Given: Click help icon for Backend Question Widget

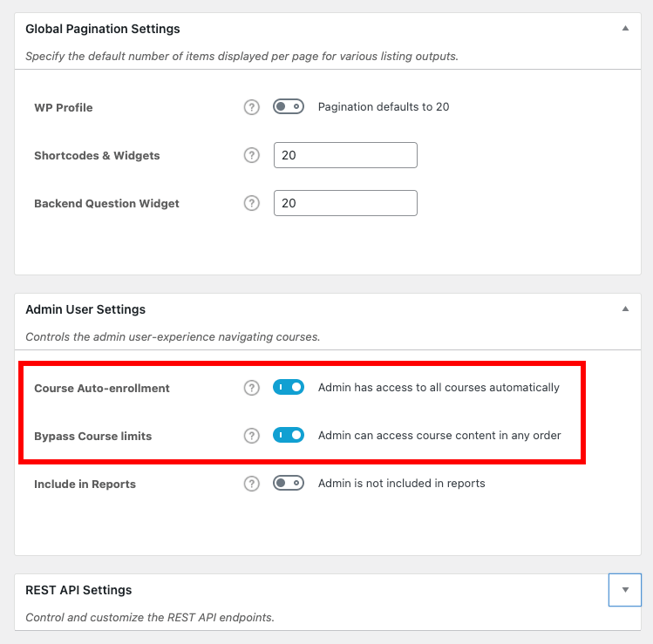Looking at the screenshot, I should (x=252, y=203).
